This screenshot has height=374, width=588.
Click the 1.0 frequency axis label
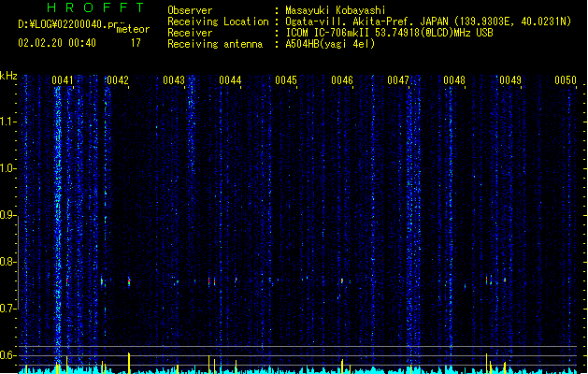(7, 168)
